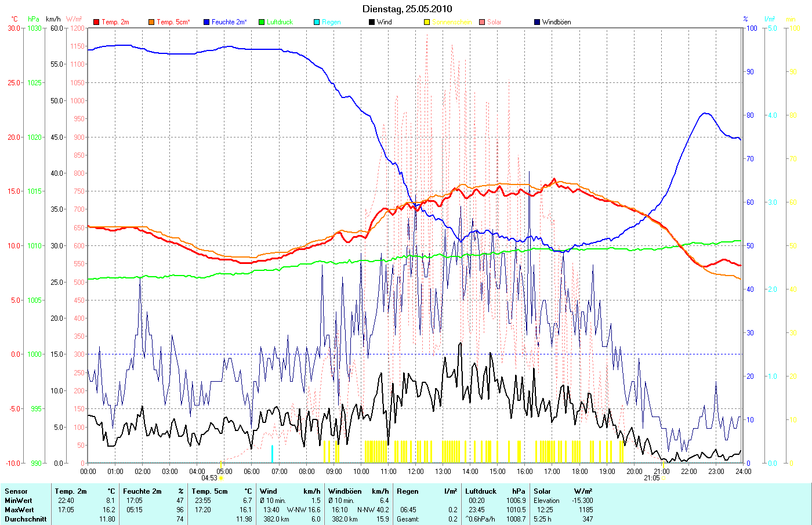812x525 pixels.
Task: Click the red Temp. 2m legend swatch
Action: [96, 22]
